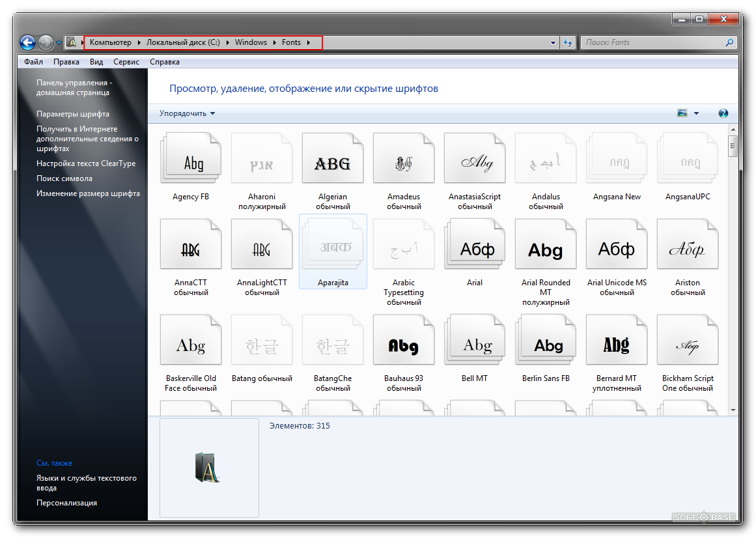Go back with the blue Back arrow
The image size is (756, 538).
[x=27, y=42]
